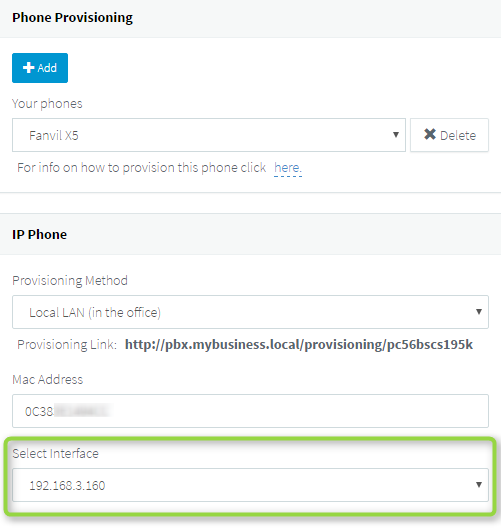Click the plus icon on the Add button

[29, 68]
